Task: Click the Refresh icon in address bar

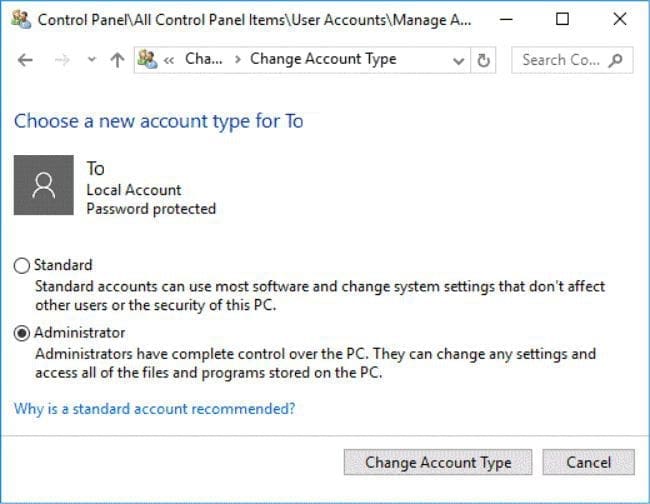Action: [484, 60]
